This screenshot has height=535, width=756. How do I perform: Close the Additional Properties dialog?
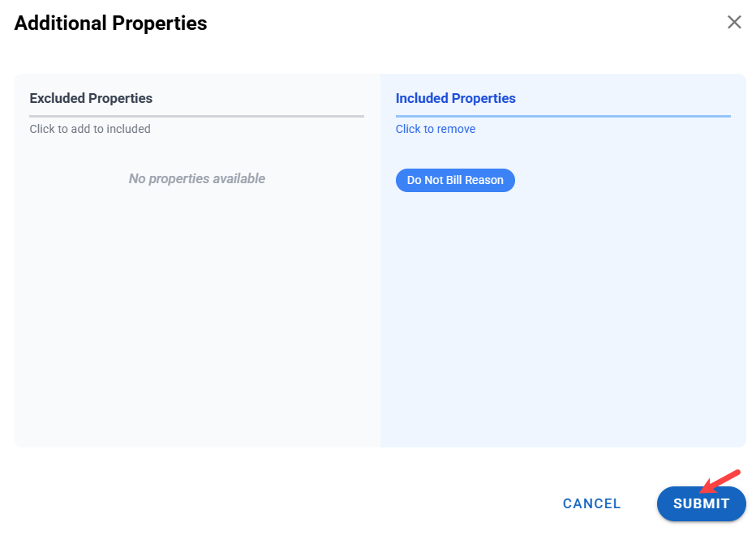pyautogui.click(x=734, y=23)
